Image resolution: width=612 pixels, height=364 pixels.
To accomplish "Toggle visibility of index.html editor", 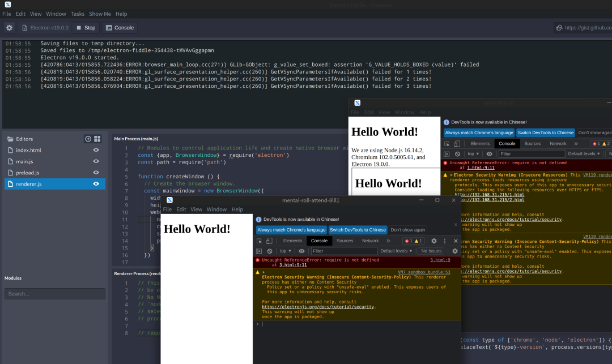I will [x=96, y=150].
